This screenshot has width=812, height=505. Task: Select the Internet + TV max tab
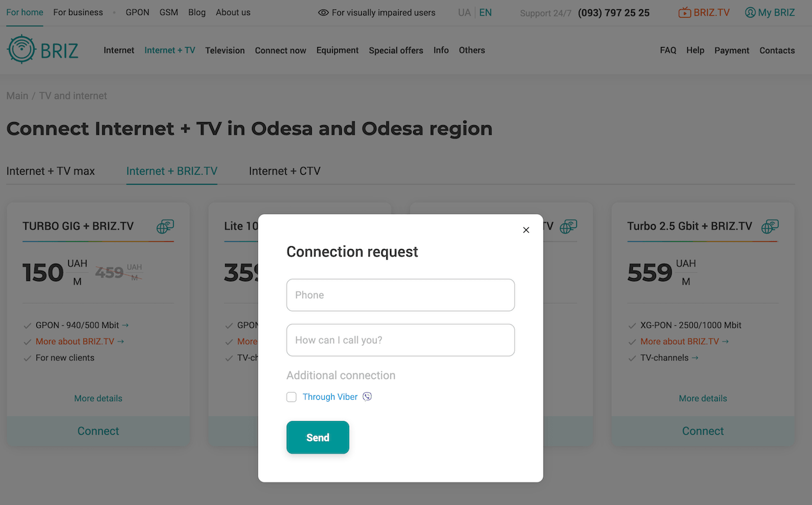pyautogui.click(x=51, y=171)
